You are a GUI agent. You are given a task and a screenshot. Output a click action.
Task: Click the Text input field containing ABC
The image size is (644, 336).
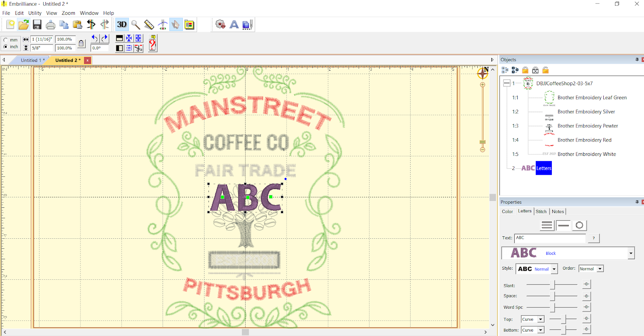point(549,238)
